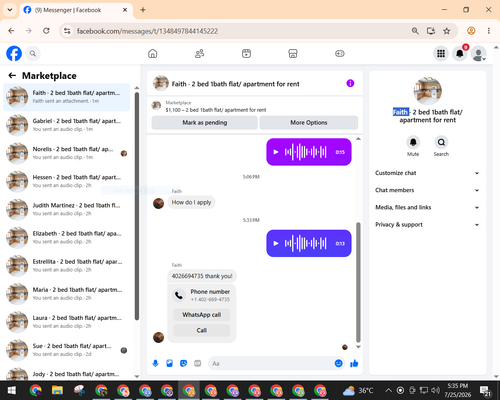The image size is (500, 400).
Task: Open a new Chrome tab
Action: pos(143,10)
